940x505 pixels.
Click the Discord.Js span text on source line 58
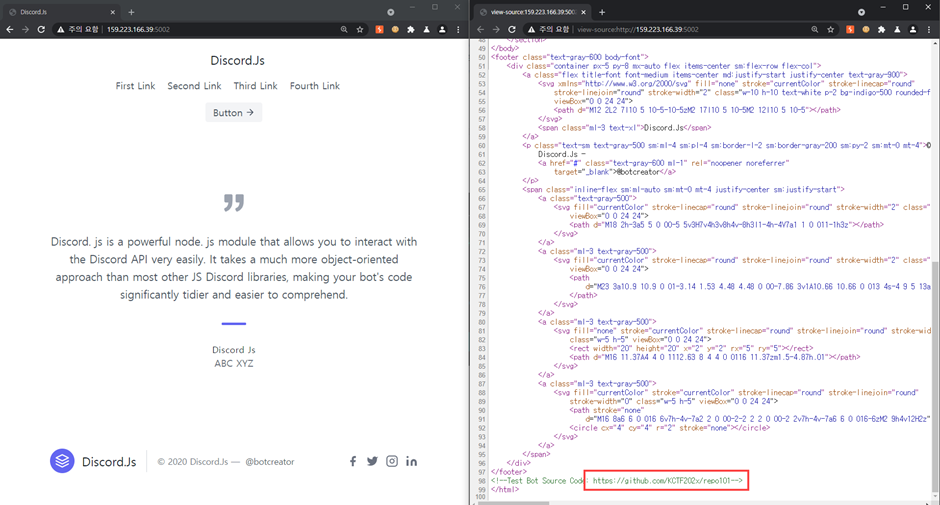tap(663, 128)
